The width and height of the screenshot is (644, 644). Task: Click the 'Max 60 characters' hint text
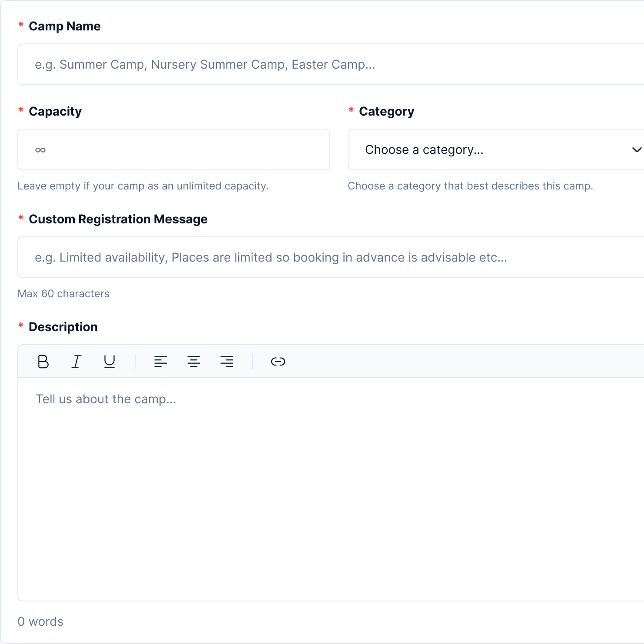63,294
